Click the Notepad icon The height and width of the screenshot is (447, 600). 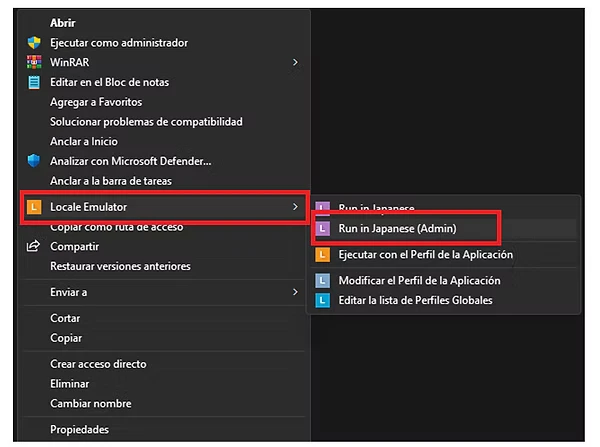(33, 82)
